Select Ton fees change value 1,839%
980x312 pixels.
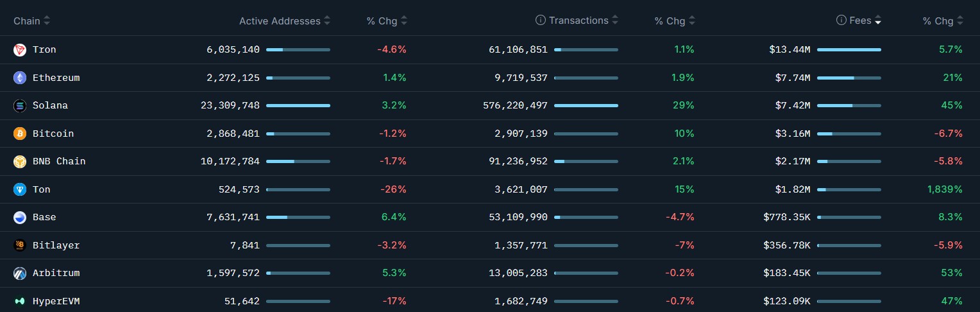[945, 189]
